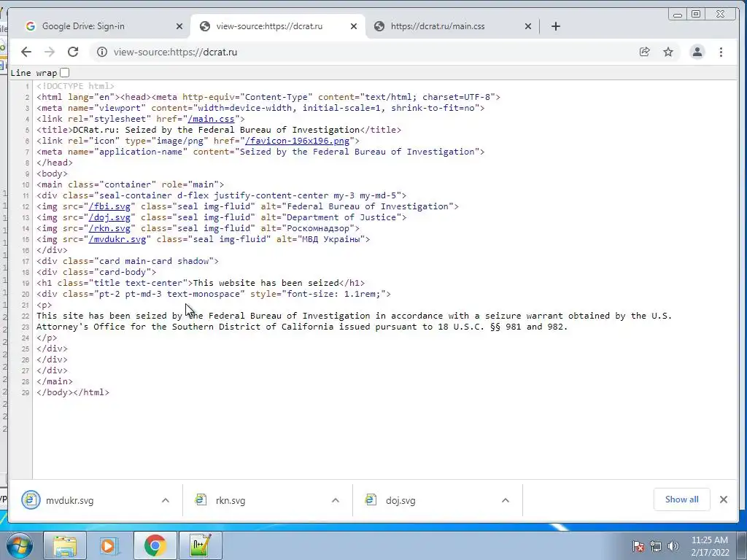Open the /fbi.svg source link

[x=109, y=206]
